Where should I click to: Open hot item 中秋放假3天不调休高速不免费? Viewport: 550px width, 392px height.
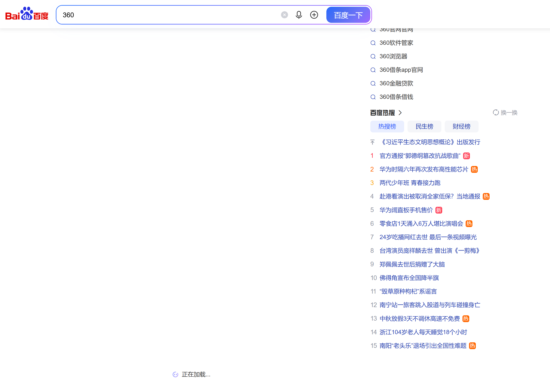pyautogui.click(x=420, y=319)
